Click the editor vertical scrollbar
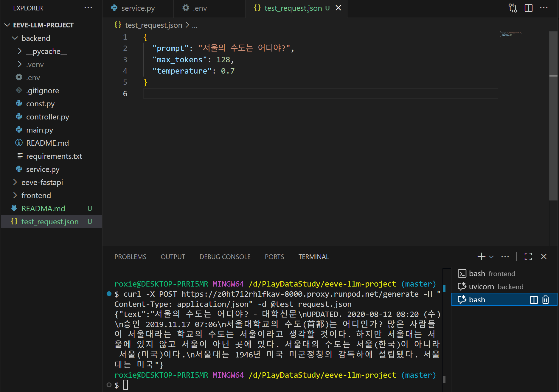 coord(553,119)
